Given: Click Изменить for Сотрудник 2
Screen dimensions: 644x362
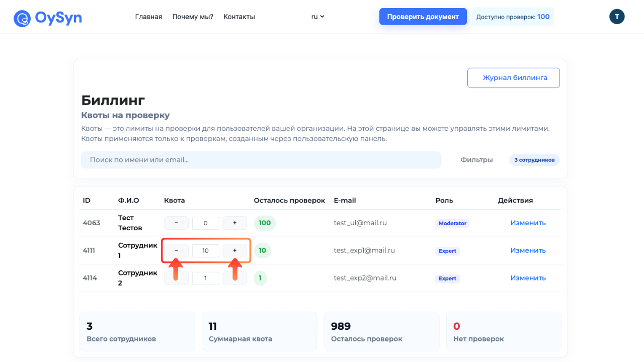Looking at the screenshot, I should (x=528, y=278).
